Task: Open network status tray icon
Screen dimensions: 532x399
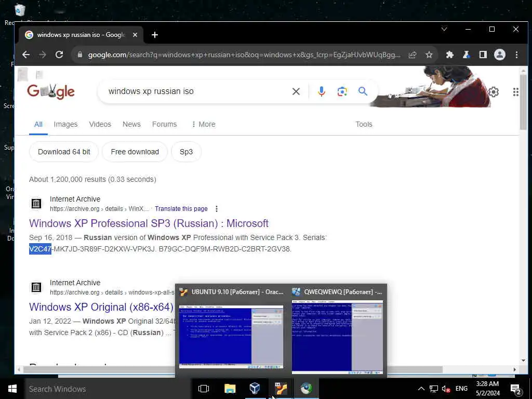Action: click(x=434, y=389)
